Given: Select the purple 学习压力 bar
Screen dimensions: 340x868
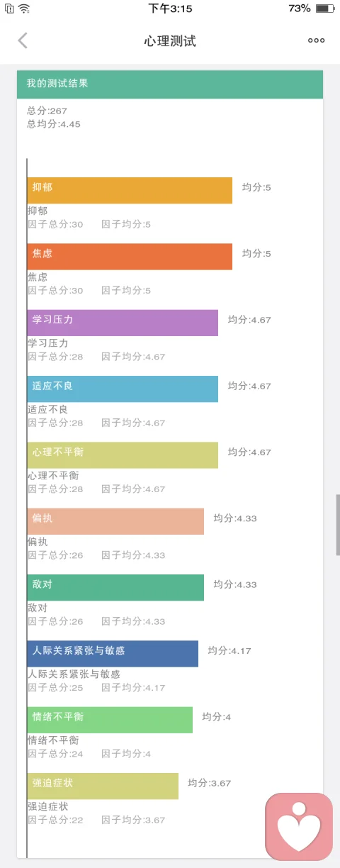Looking at the screenshot, I should (123, 323).
